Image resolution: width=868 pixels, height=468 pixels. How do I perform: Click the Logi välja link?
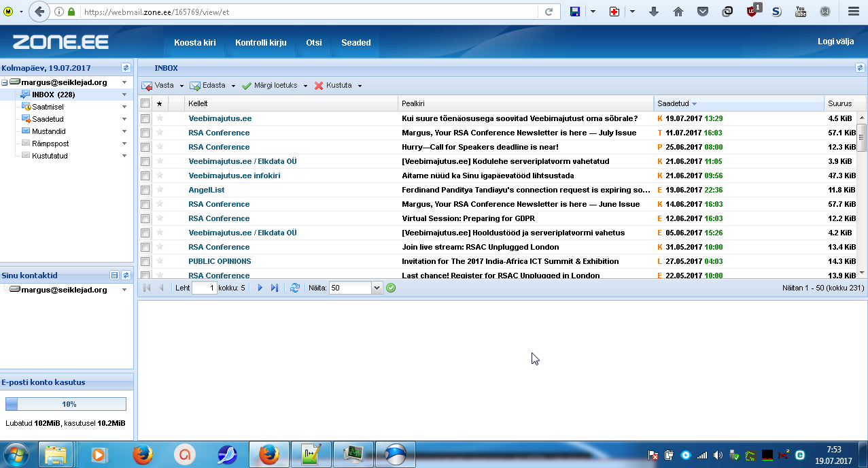[835, 41]
